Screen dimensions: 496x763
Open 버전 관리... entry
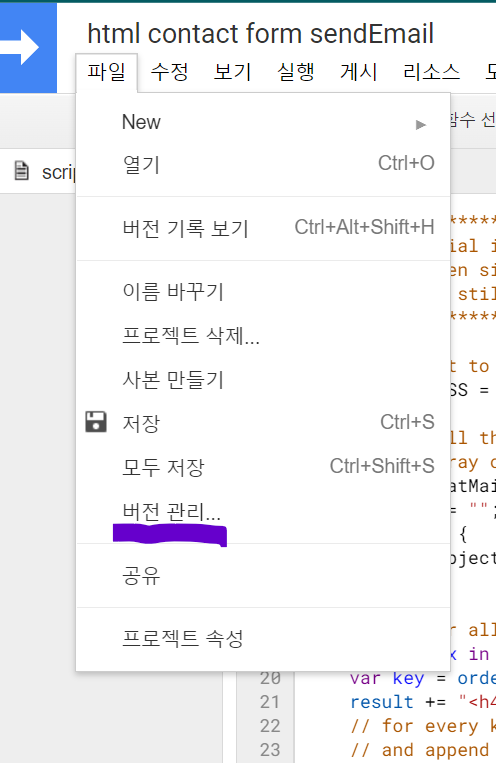[x=263, y=511]
